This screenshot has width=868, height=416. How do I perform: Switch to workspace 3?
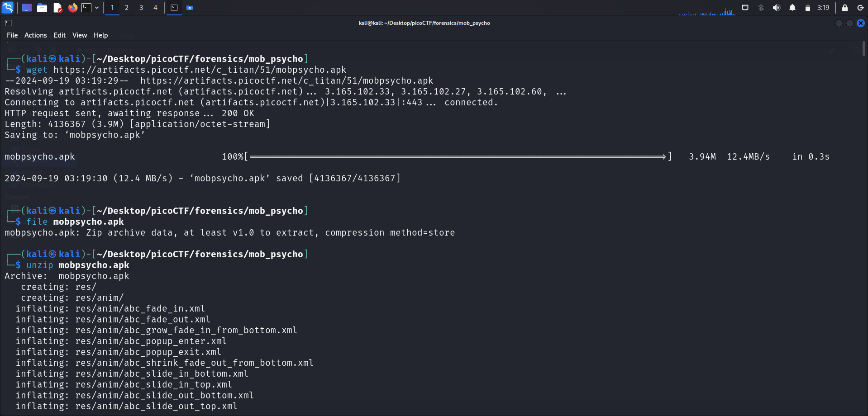point(141,8)
